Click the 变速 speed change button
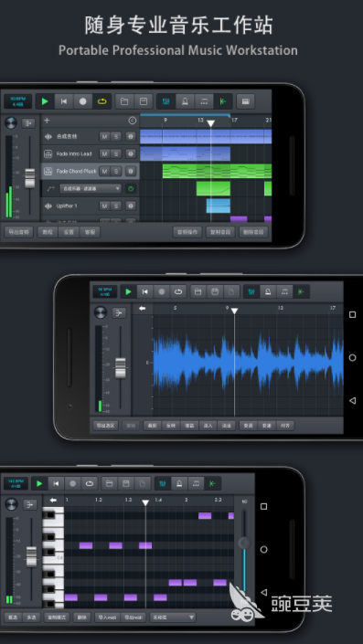 point(266,426)
